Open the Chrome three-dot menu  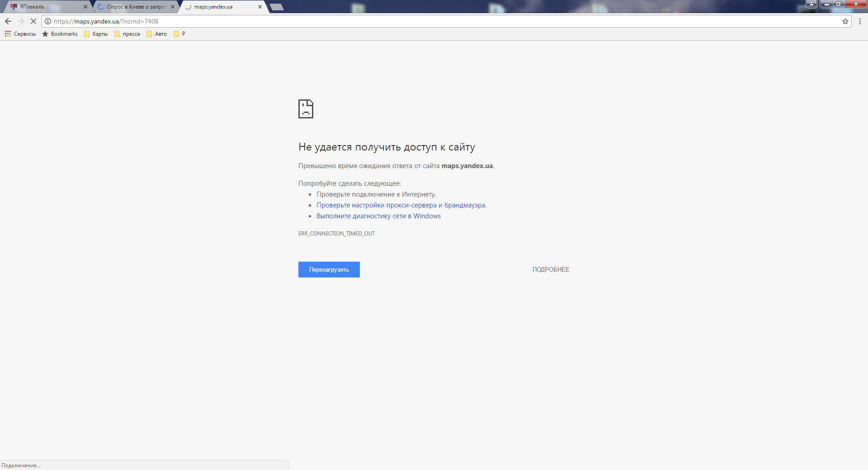click(x=860, y=21)
